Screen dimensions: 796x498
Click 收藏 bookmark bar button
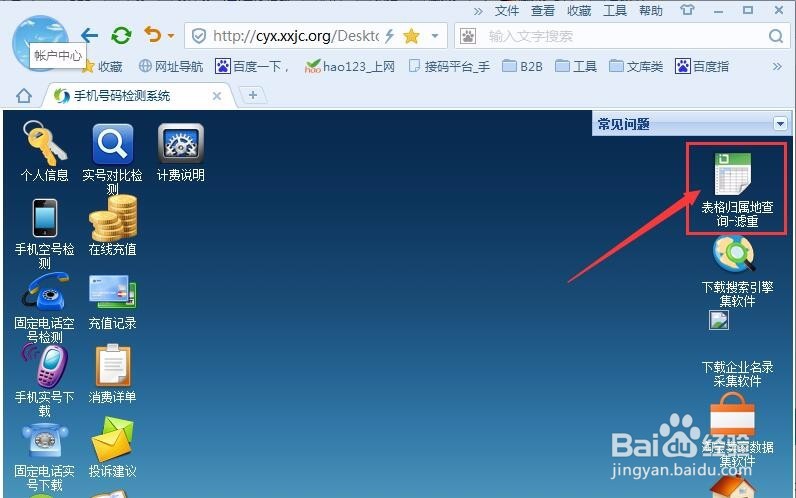[x=103, y=67]
